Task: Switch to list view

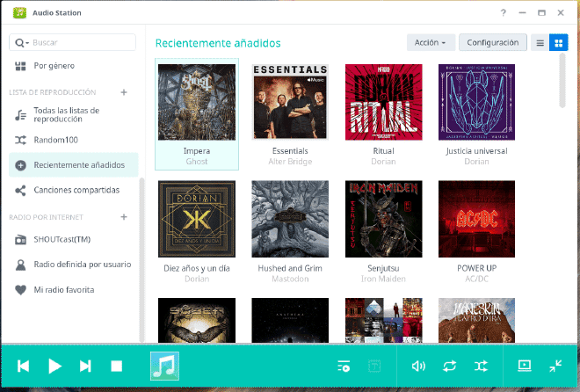Action: click(x=540, y=43)
